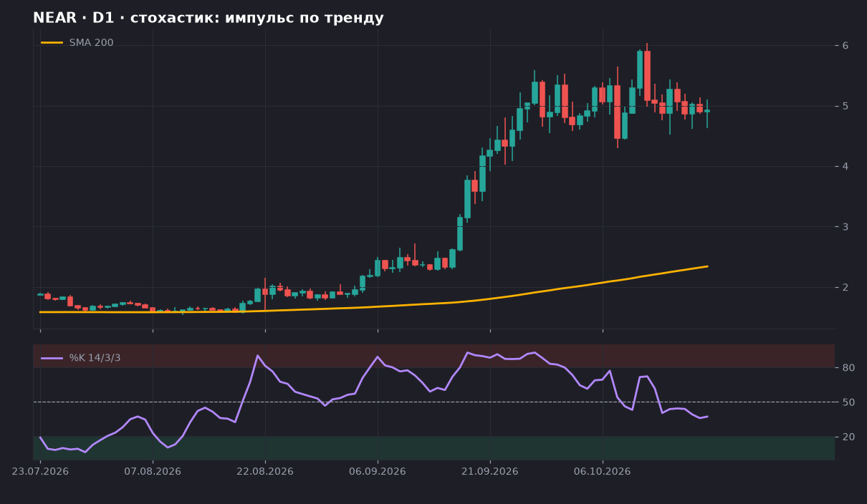Click the 21.09.2026 date axis label
The width and height of the screenshot is (867, 504).
pos(490,471)
